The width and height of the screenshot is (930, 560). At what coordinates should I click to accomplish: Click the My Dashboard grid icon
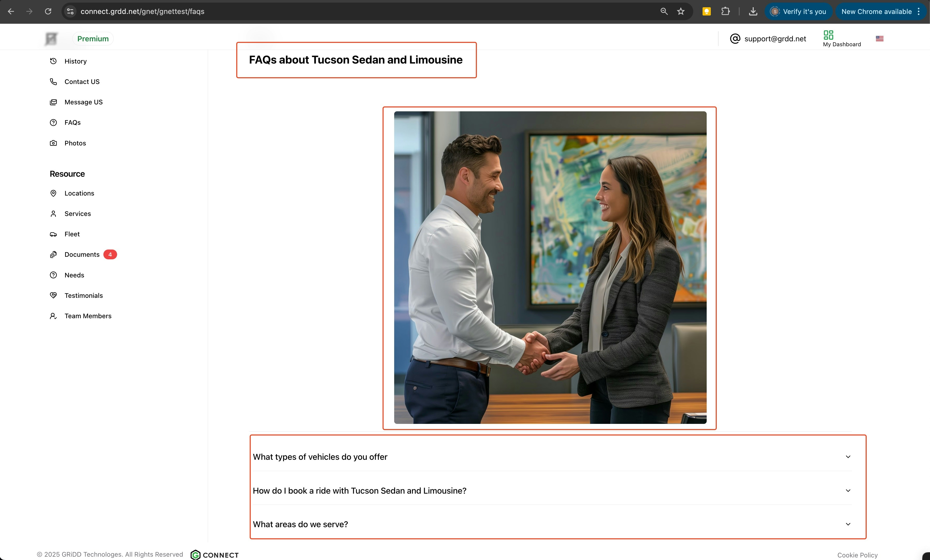pos(828,35)
